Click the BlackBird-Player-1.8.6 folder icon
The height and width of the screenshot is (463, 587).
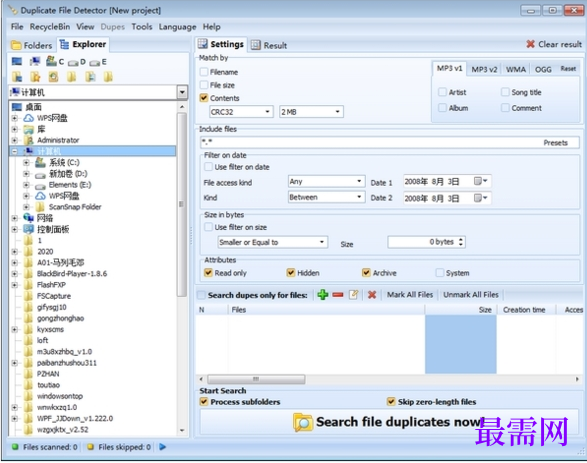pyautogui.click(x=28, y=274)
